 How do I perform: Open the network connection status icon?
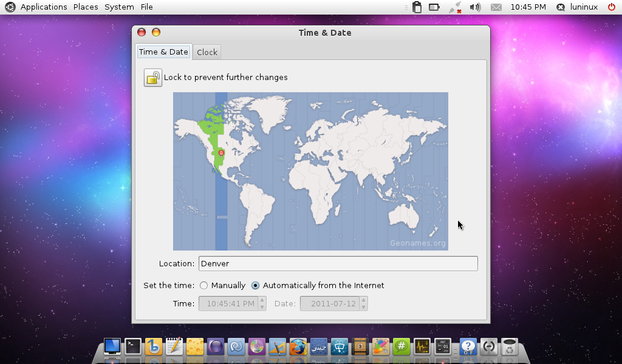click(455, 7)
